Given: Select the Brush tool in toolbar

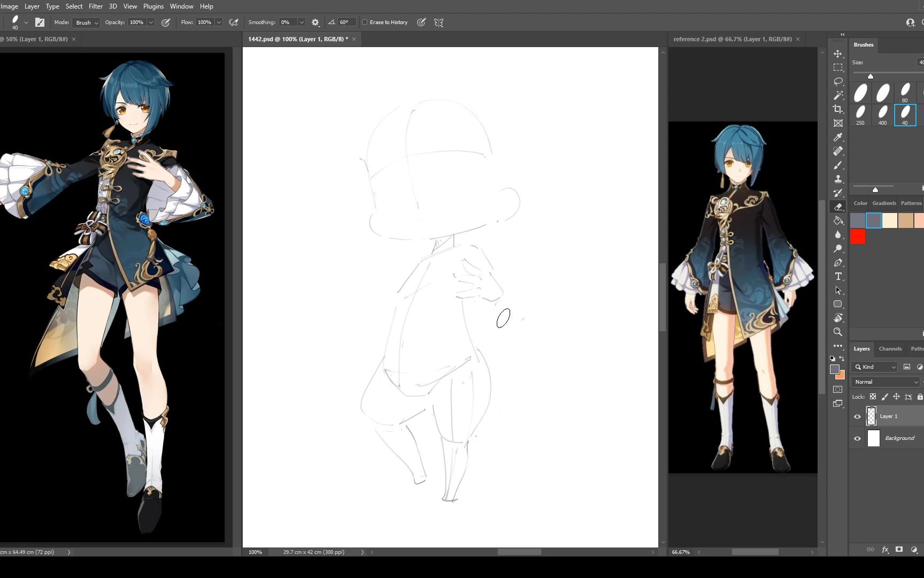Looking at the screenshot, I should 838,165.
